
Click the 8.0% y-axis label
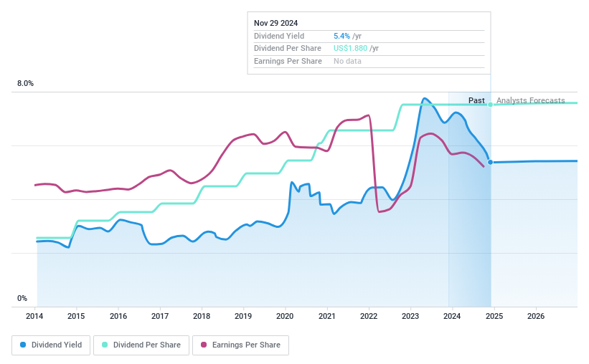coord(26,84)
